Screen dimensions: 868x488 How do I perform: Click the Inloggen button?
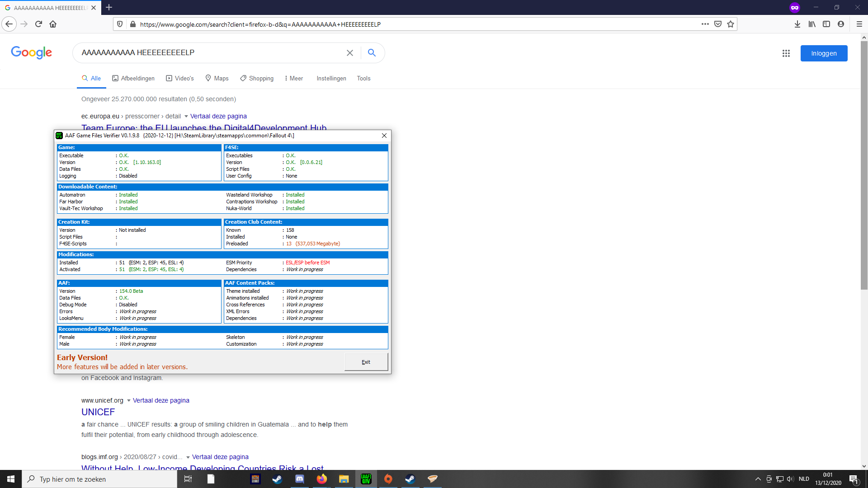824,53
